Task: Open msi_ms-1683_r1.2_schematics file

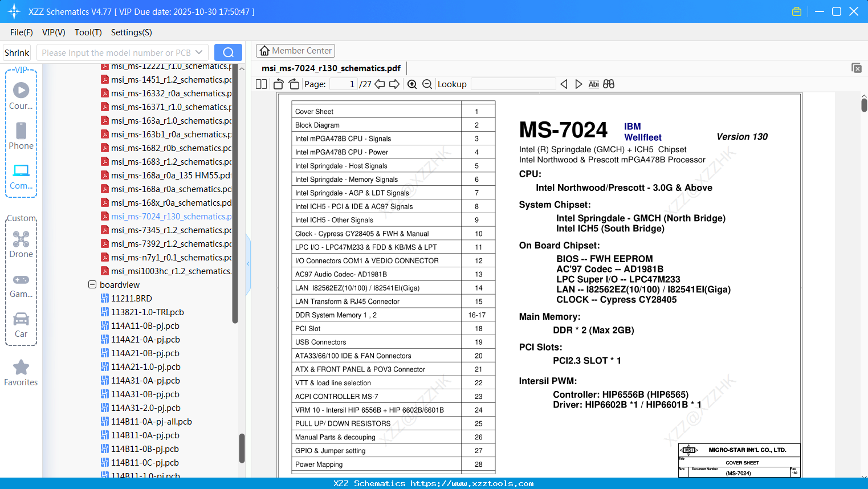Action: [x=166, y=162]
